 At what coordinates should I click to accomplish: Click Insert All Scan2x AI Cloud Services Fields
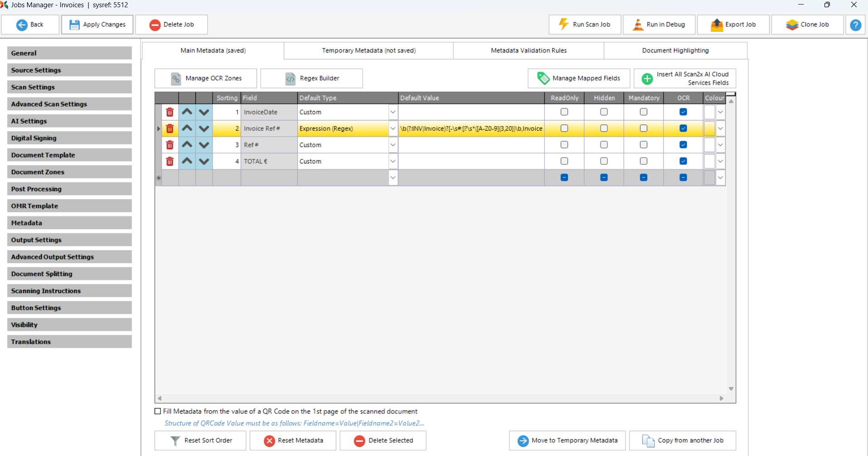point(684,78)
